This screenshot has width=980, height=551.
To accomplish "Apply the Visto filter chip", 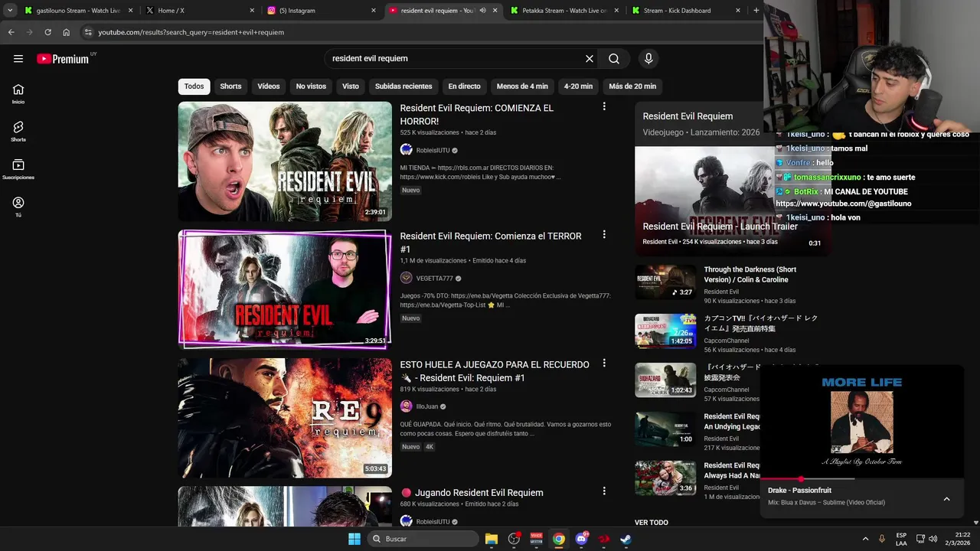I will pyautogui.click(x=351, y=86).
